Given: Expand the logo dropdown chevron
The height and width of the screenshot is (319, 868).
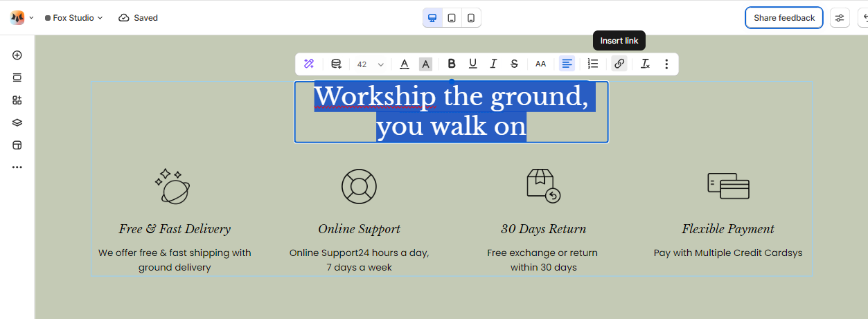Looking at the screenshot, I should pos(31,18).
